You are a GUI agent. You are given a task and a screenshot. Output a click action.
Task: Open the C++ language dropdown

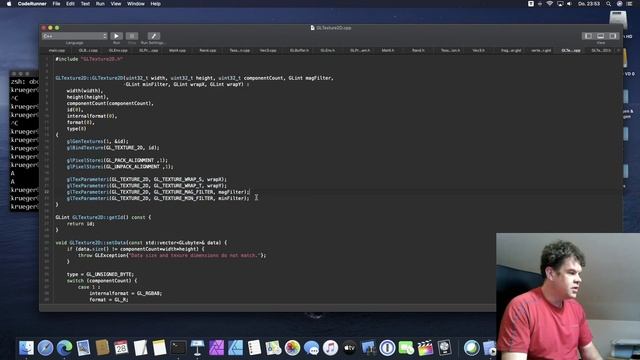click(75, 36)
